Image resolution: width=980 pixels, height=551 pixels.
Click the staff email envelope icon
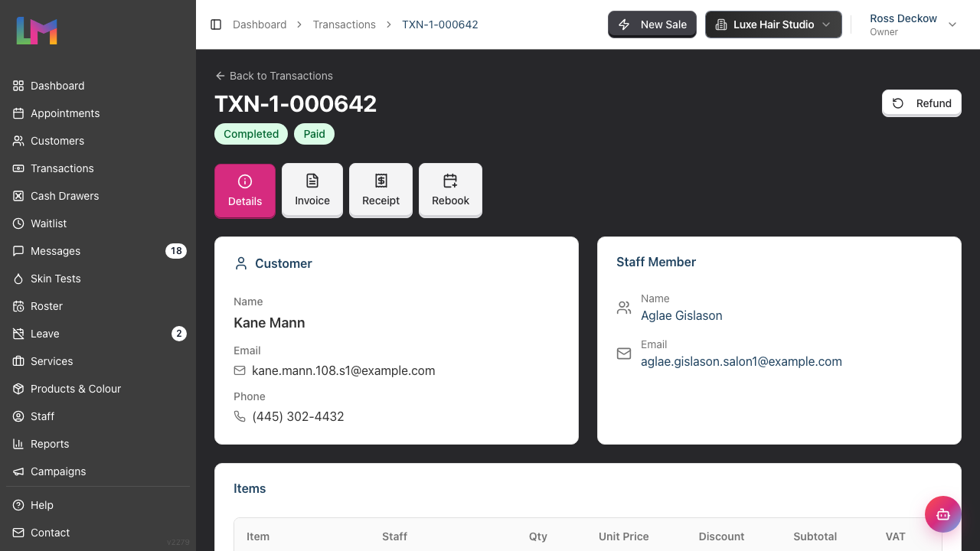pyautogui.click(x=624, y=354)
